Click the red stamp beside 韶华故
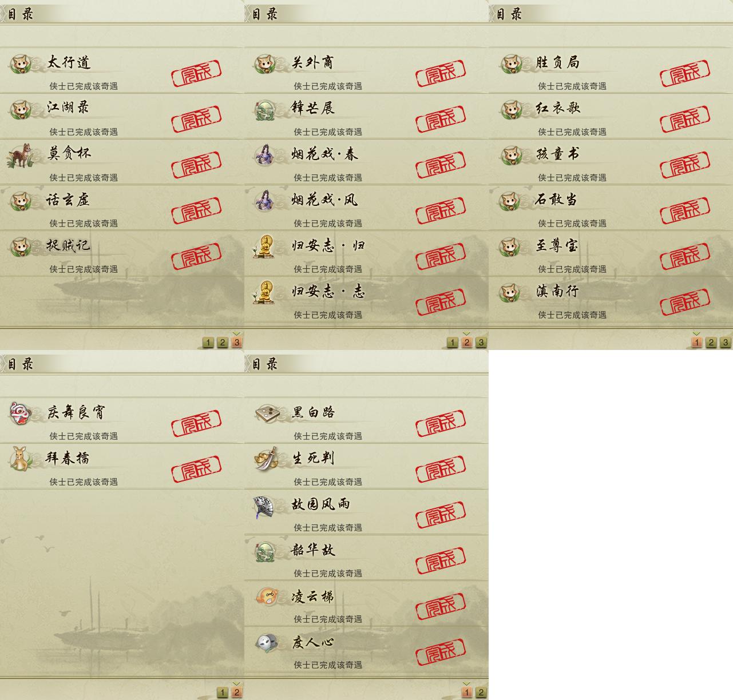This screenshot has width=733, height=700. click(441, 561)
